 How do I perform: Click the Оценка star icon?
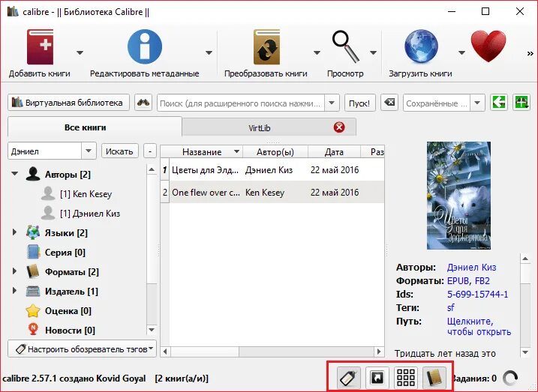click(33, 311)
